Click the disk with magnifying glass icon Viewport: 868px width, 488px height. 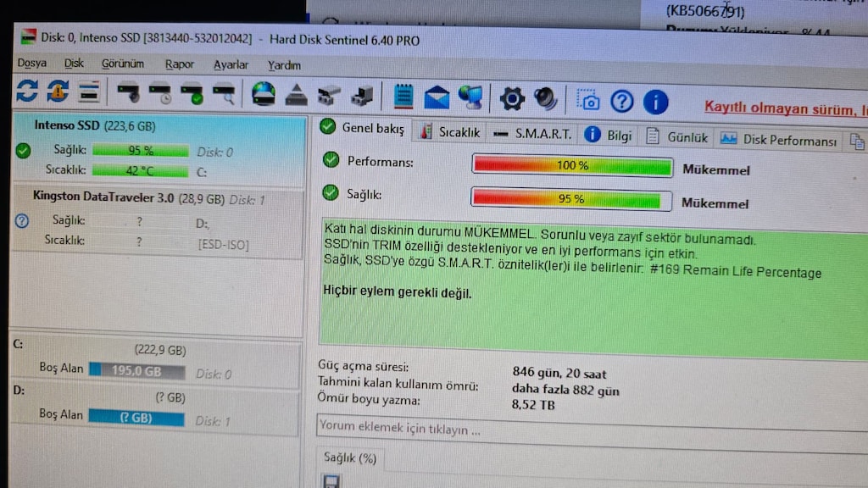[224, 94]
